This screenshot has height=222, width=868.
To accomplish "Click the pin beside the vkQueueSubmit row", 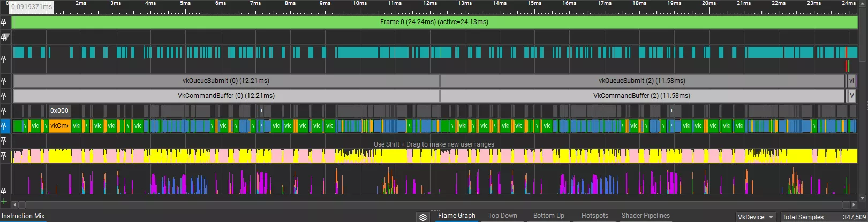I will (x=4, y=81).
